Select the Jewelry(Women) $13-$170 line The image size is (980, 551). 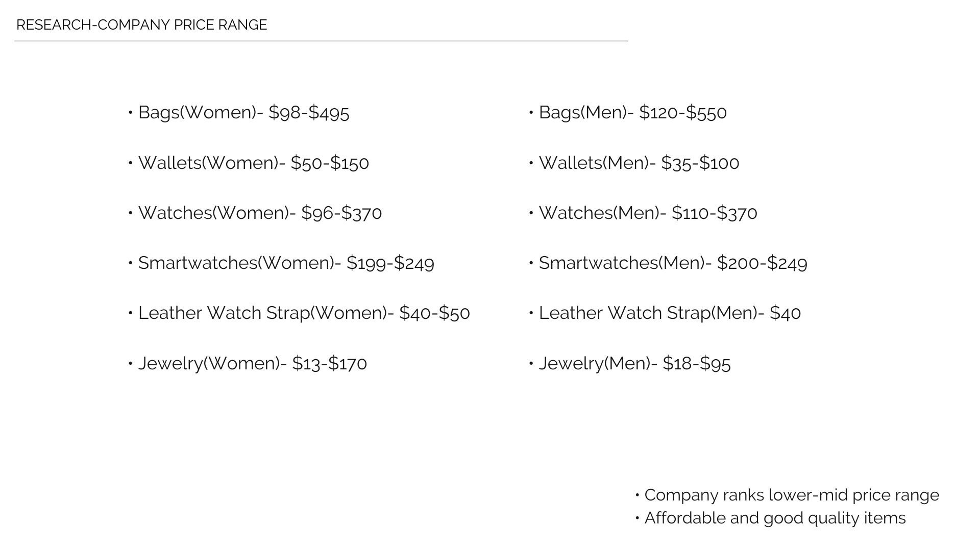click(247, 363)
